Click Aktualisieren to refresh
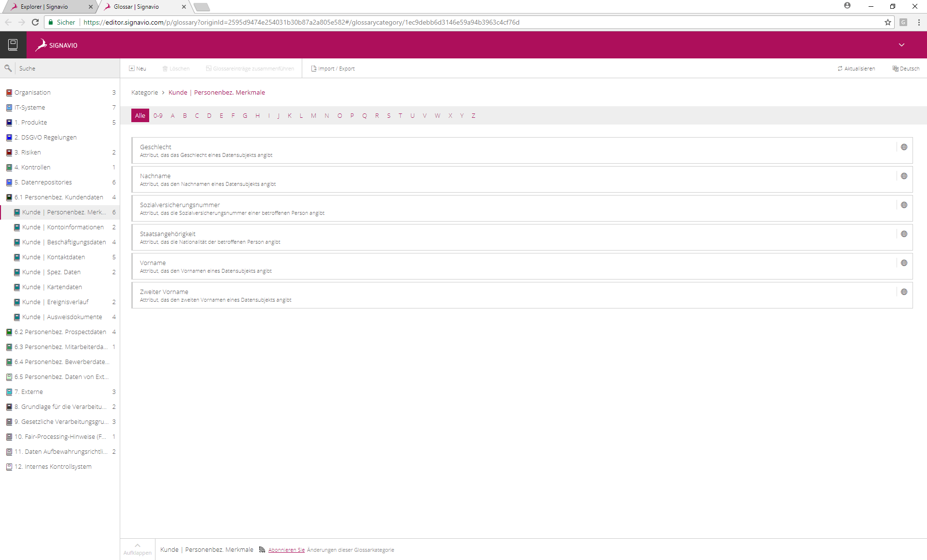This screenshot has height=560, width=927. point(857,69)
